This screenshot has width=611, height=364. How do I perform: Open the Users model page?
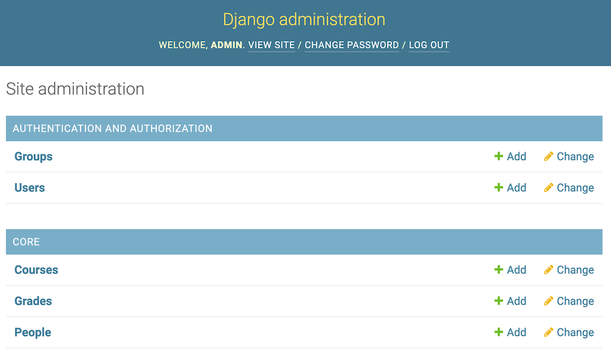click(x=29, y=187)
